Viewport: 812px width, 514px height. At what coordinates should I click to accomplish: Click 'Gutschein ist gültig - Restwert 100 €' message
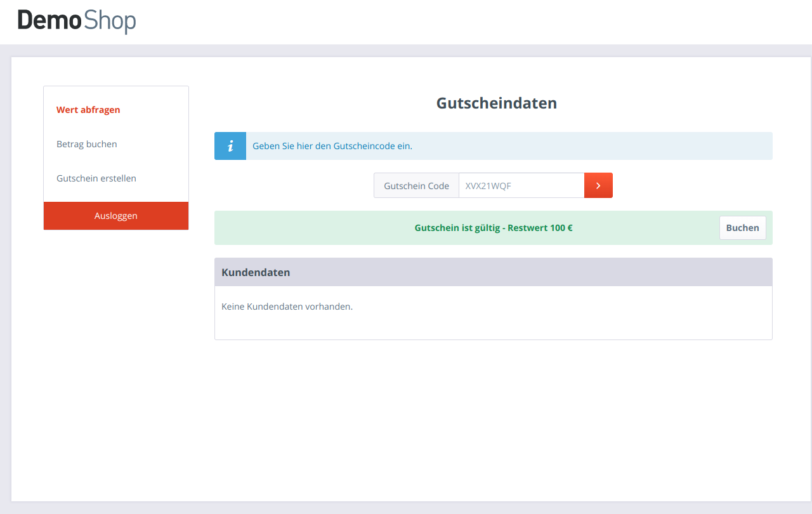tap(494, 228)
